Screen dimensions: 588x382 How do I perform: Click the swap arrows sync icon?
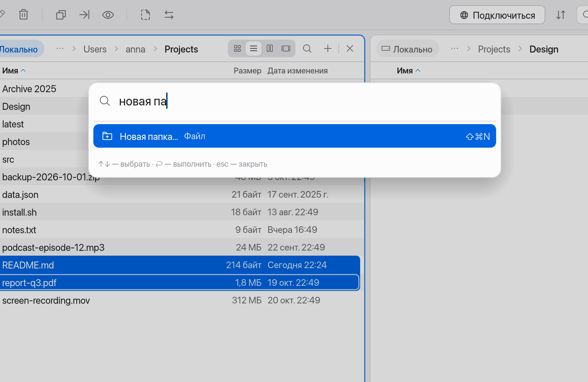click(169, 15)
